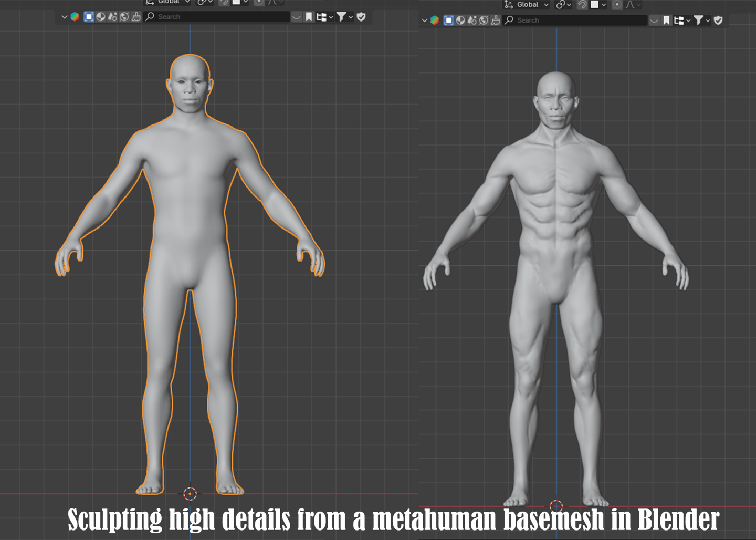This screenshot has width=756, height=540.
Task: Open the funnel filter dropdown in left header
Action: point(344,17)
